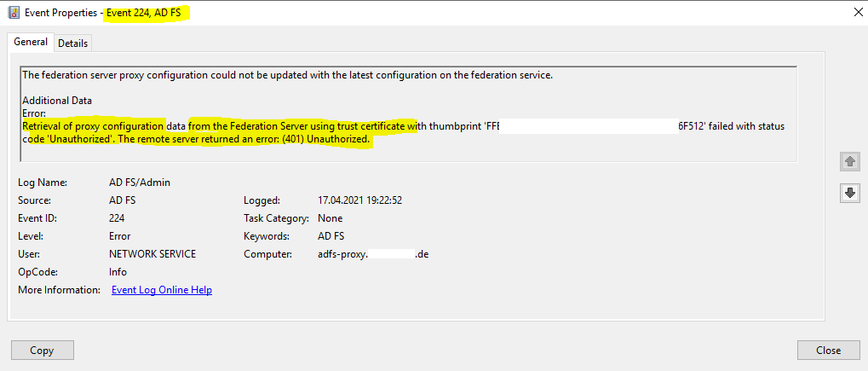The width and height of the screenshot is (868, 371).
Task: Click the Event Properties notebook title icon
Action: pos(14,12)
